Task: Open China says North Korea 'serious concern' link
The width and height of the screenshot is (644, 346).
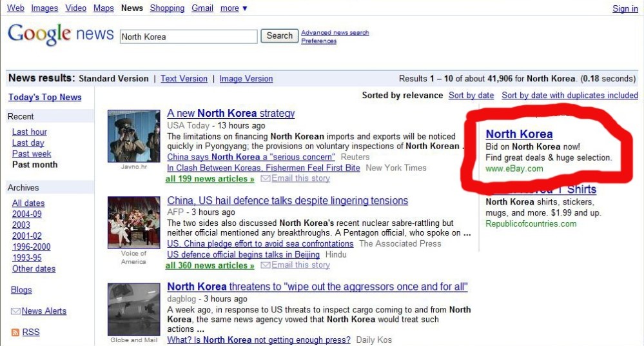Action: 251,157
